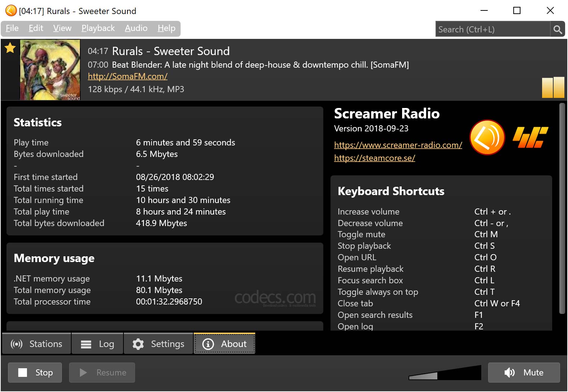Click the Rurals album art thumbnail
The width and height of the screenshot is (568, 392).
[x=50, y=70]
